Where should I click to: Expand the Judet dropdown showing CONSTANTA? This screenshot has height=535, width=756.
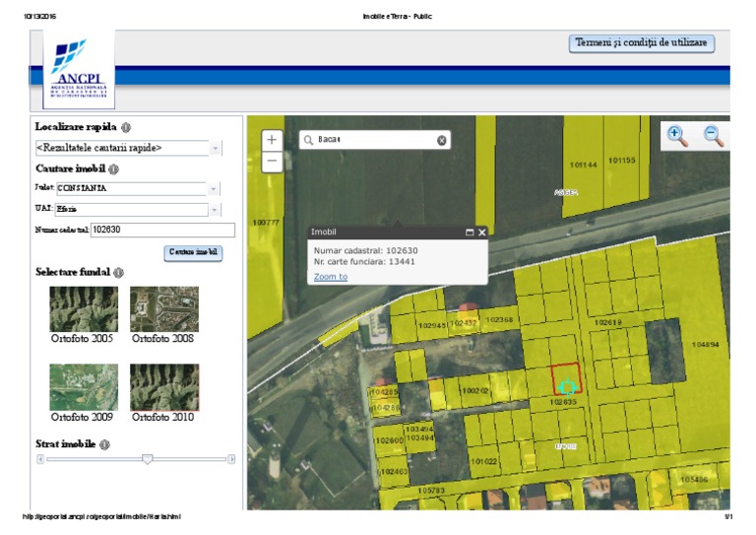tap(214, 187)
